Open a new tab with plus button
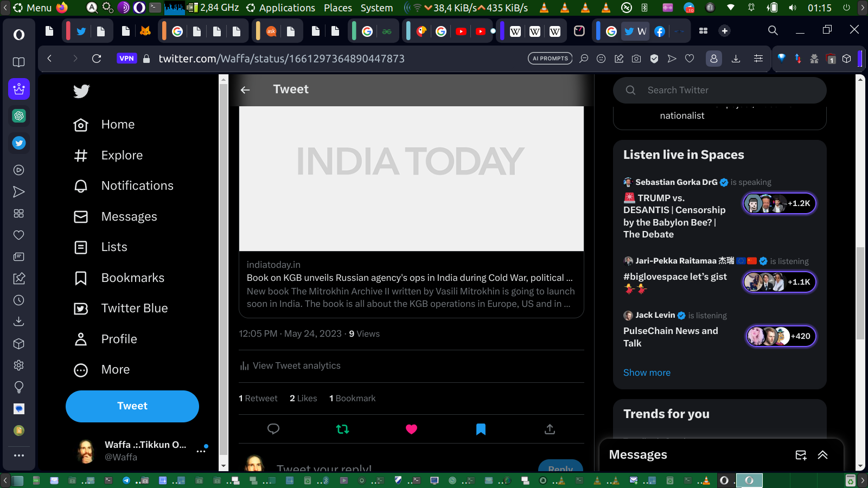The height and width of the screenshot is (488, 868). point(725,31)
